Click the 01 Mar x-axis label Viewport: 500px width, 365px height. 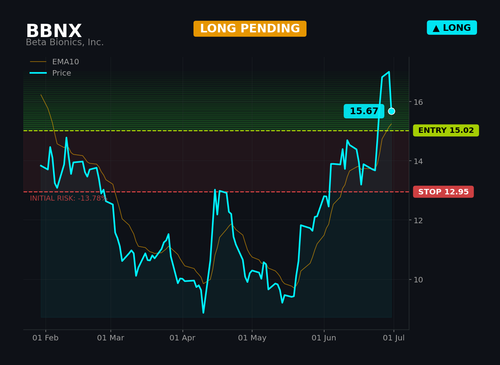point(110,338)
